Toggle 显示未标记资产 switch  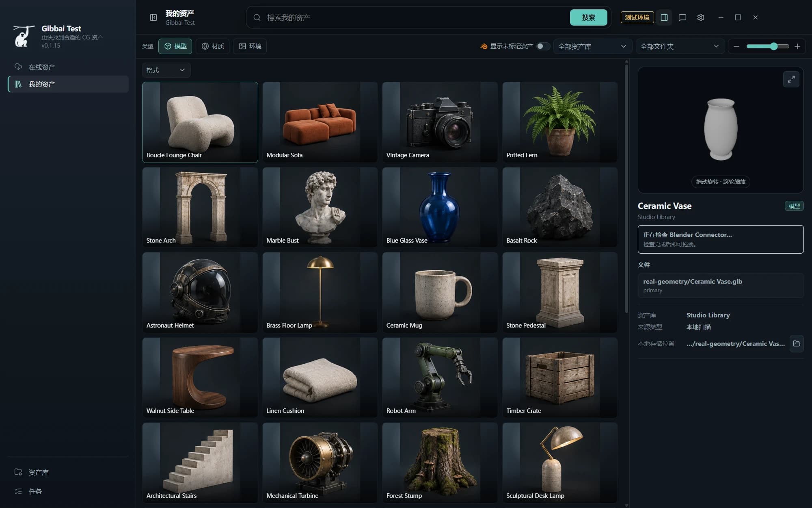coord(543,46)
